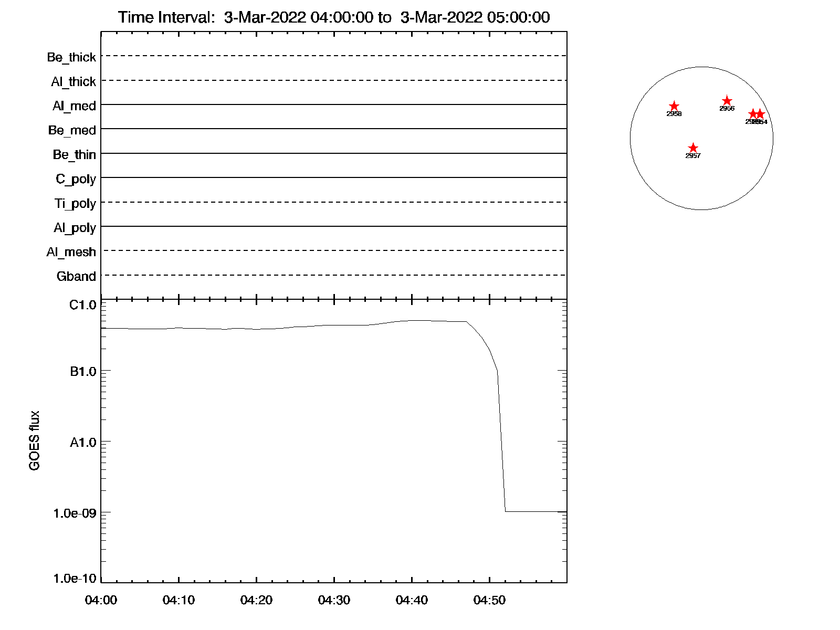Select the C_poly filter label
Image resolution: width=840 pixels, height=630 pixels.
tap(76, 180)
